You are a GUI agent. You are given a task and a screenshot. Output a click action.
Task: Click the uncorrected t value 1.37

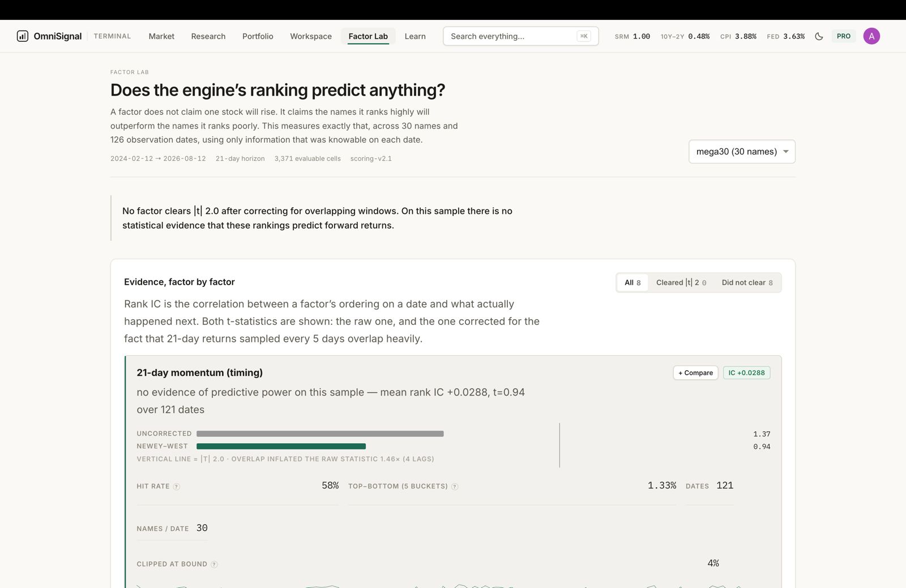pos(762,434)
